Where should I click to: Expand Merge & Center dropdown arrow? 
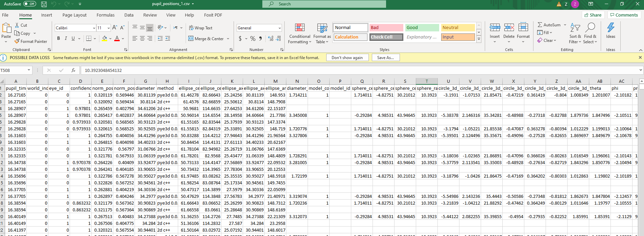tap(228, 39)
